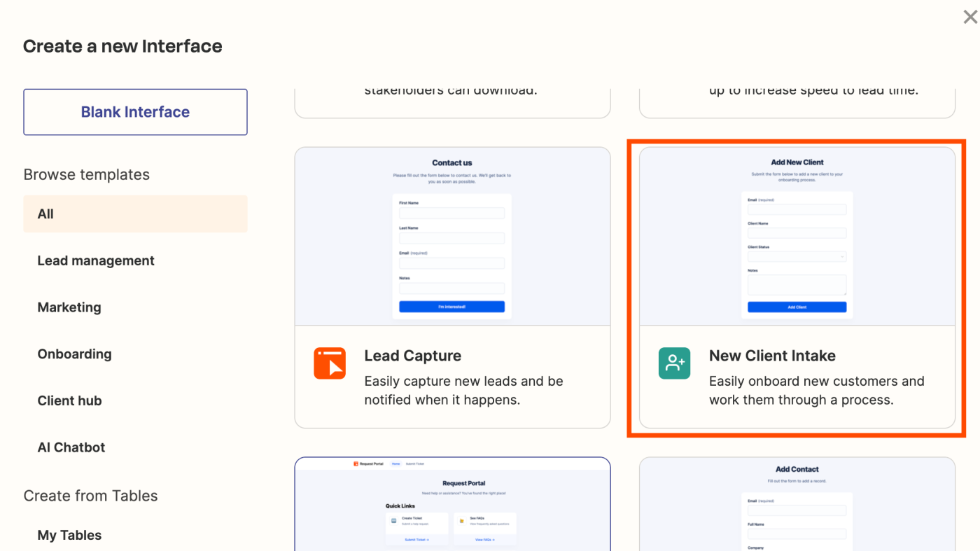
Task: Click the Lead Capture template title
Action: click(413, 356)
